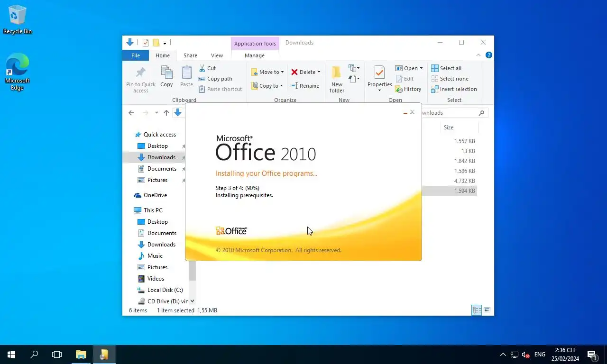Select the file sized 4.732 KB

coord(465,181)
